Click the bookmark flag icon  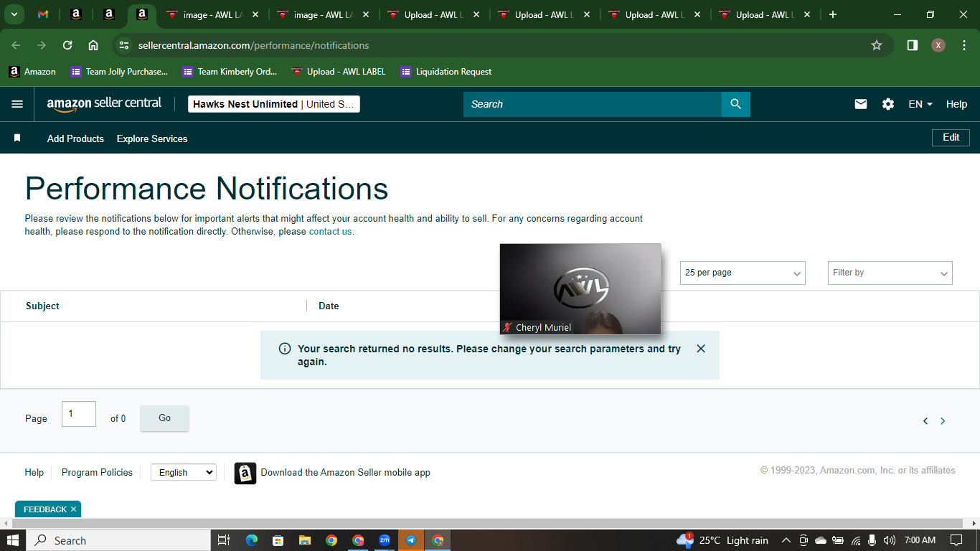click(x=17, y=138)
